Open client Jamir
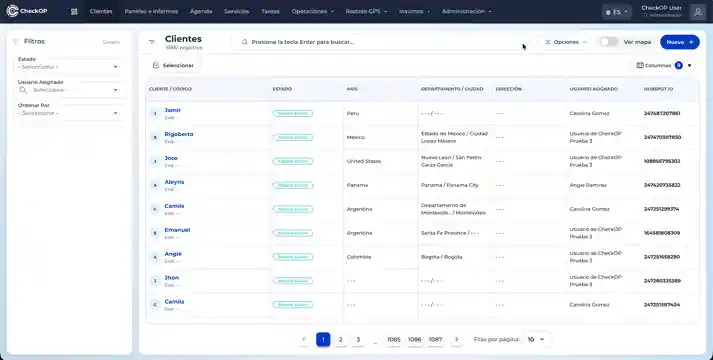Image resolution: width=713 pixels, height=360 pixels. click(x=172, y=110)
